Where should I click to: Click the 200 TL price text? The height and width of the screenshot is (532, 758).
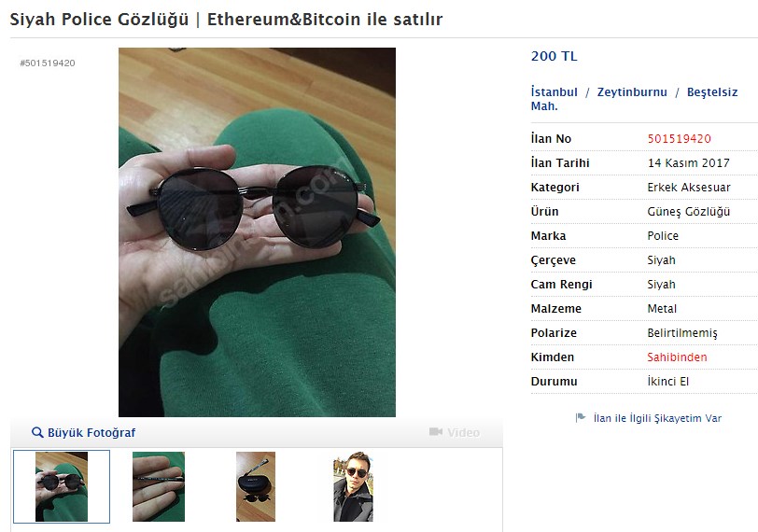(554, 56)
